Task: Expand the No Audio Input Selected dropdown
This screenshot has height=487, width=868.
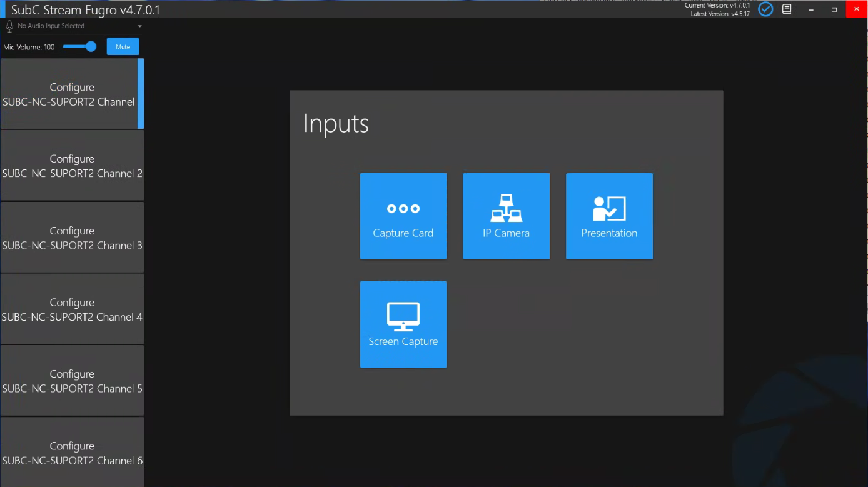Action: [74, 26]
